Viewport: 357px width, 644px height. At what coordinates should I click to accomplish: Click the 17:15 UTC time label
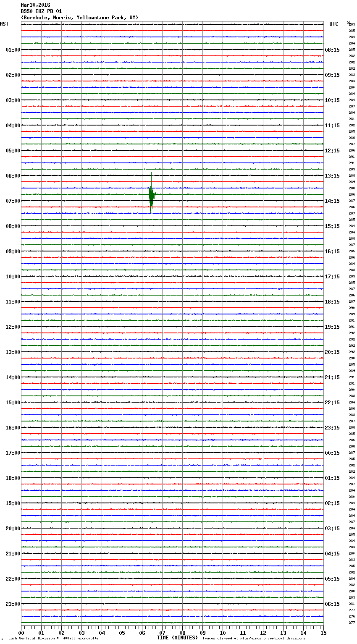(332, 277)
